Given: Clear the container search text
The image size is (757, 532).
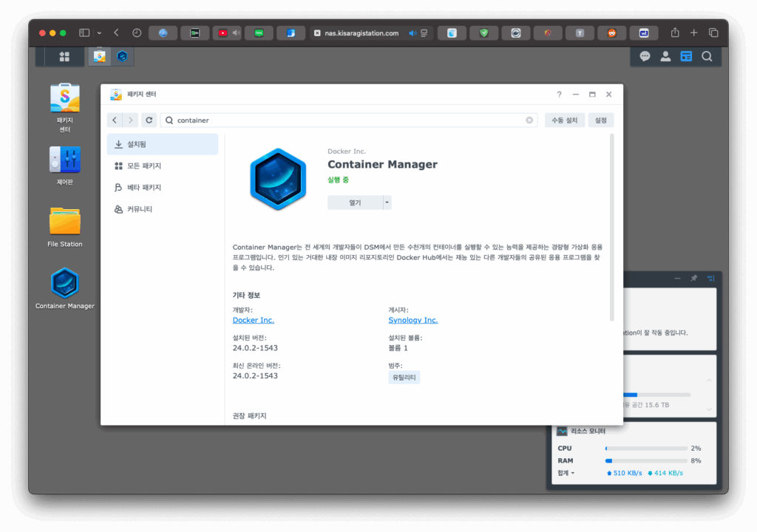Looking at the screenshot, I should (x=529, y=120).
